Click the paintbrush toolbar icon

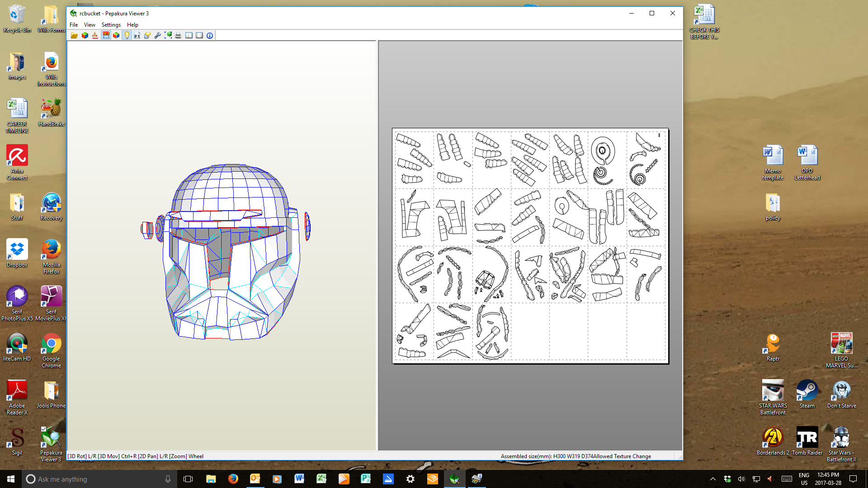click(x=95, y=35)
